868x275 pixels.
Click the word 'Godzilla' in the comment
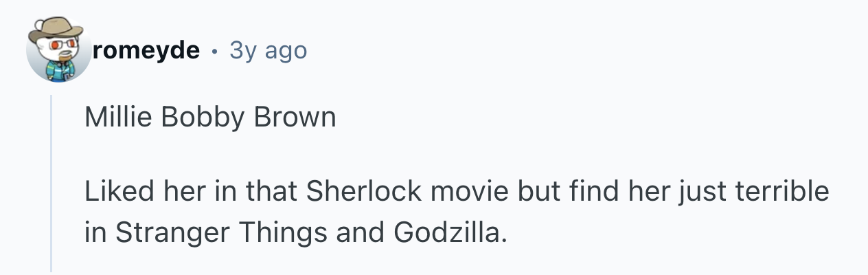pyautogui.click(x=450, y=232)
